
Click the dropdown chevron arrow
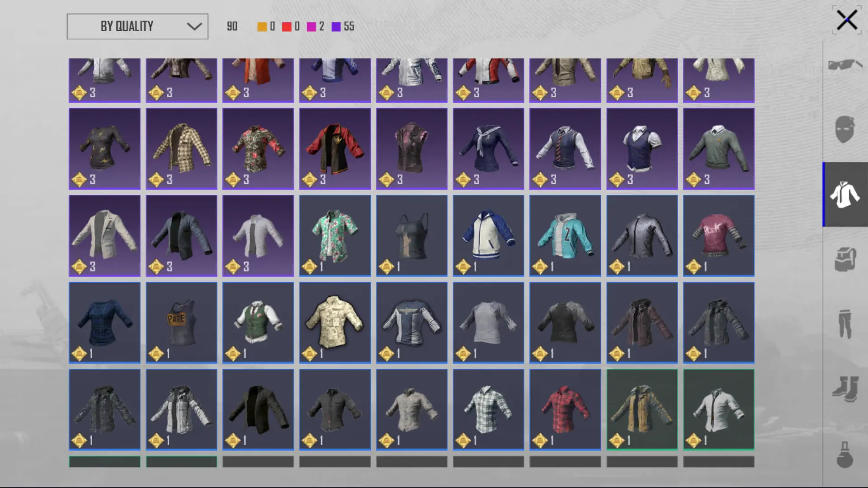coord(194,26)
